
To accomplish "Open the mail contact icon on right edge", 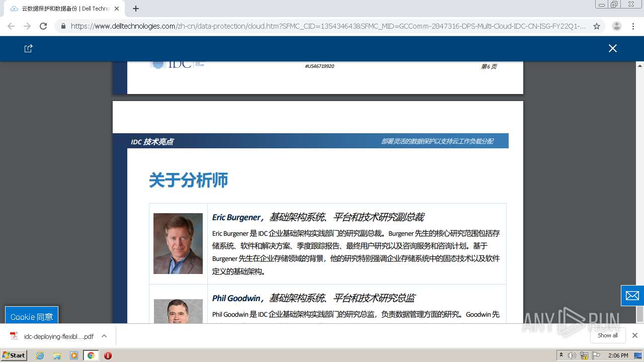I will [632, 296].
